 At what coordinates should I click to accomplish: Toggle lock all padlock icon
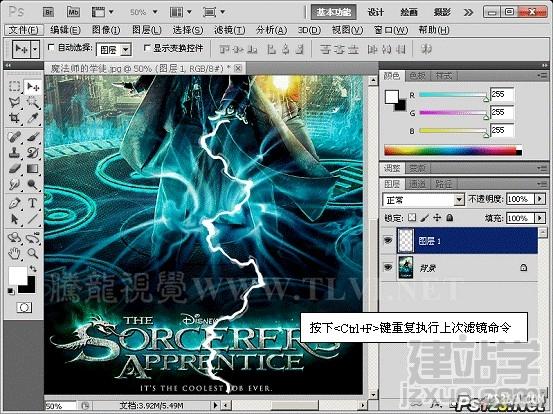(450, 218)
